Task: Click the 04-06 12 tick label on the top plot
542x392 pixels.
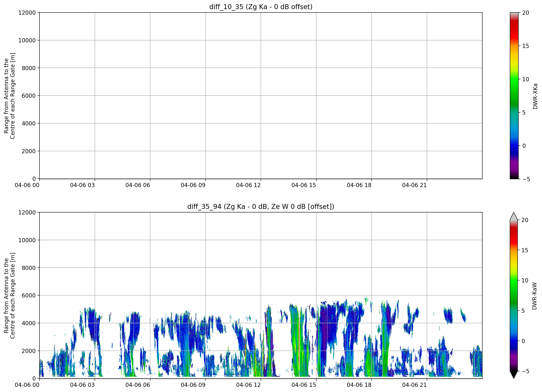Action: click(248, 185)
